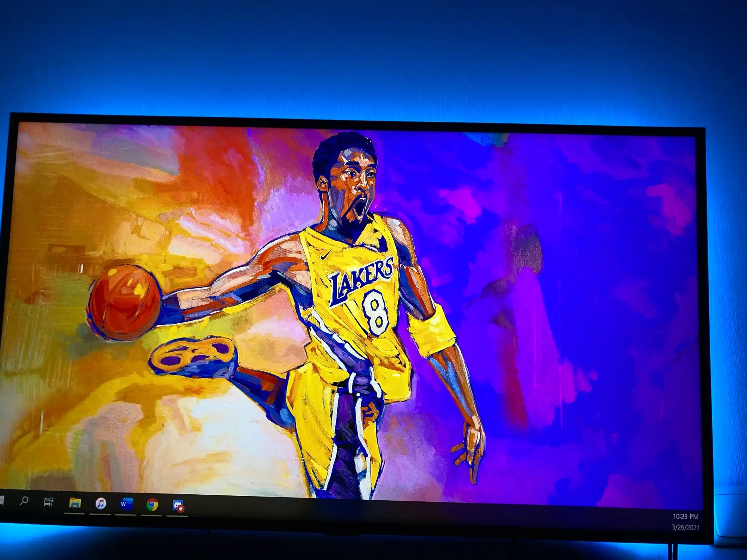Launch Google Chrome from the taskbar

[152, 505]
